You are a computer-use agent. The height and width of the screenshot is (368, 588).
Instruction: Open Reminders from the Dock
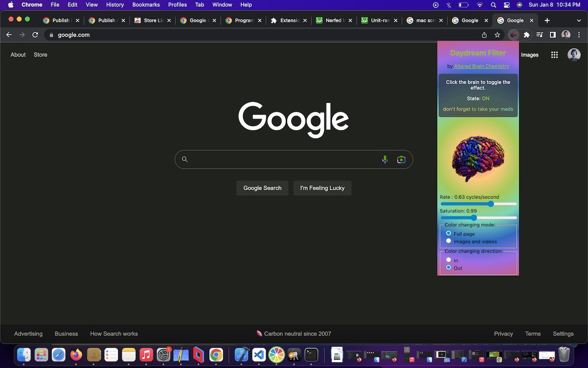(x=111, y=355)
